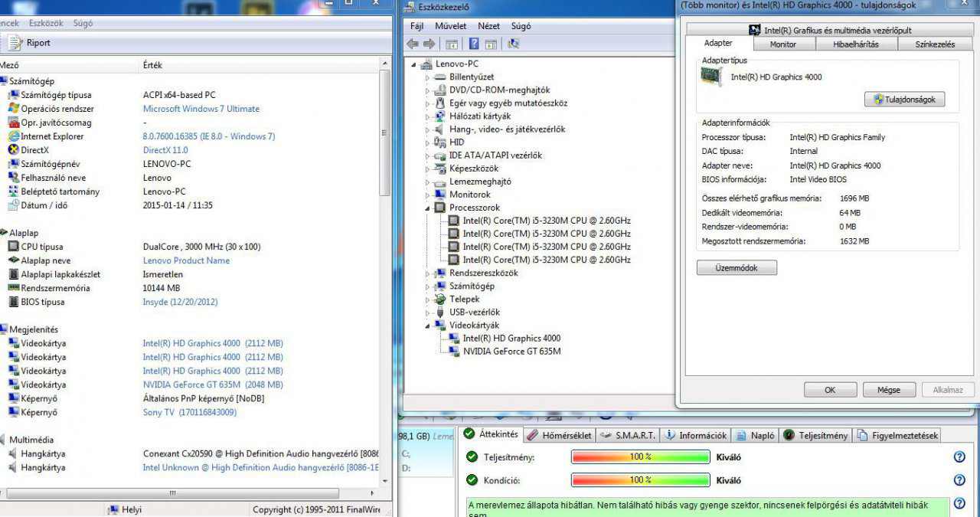Screen dimensions: 980x517
Task: Open the Súgó menu in Eszközkezelő
Action: [521, 26]
